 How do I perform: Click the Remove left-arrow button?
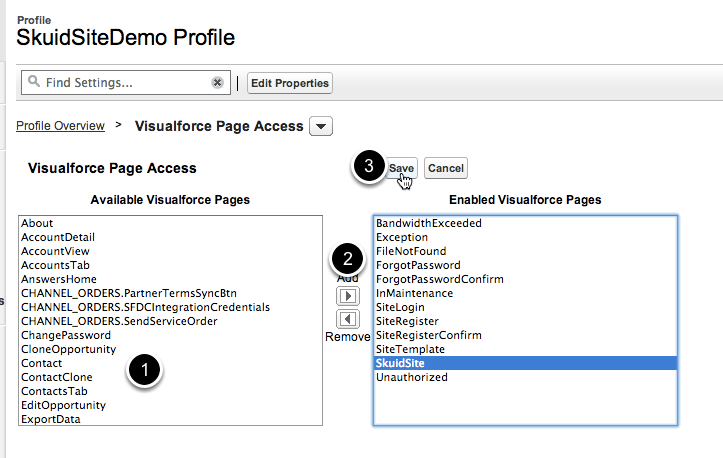(347, 319)
